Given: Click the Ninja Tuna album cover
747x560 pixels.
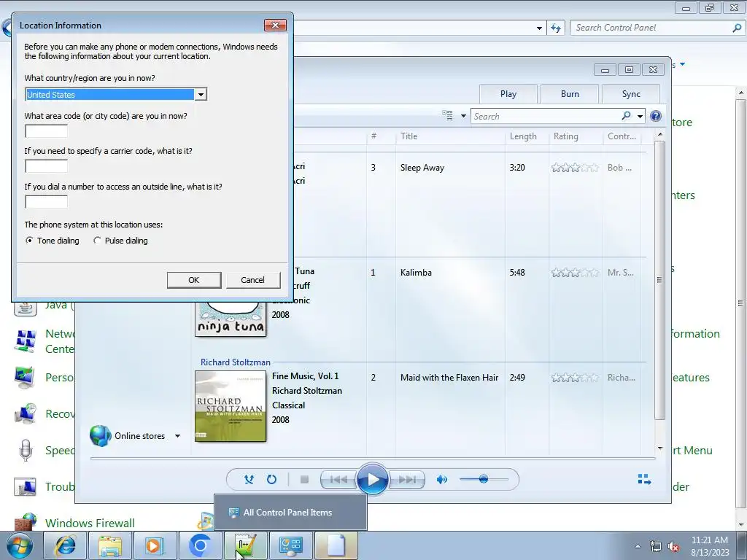Looking at the screenshot, I should tap(231, 319).
